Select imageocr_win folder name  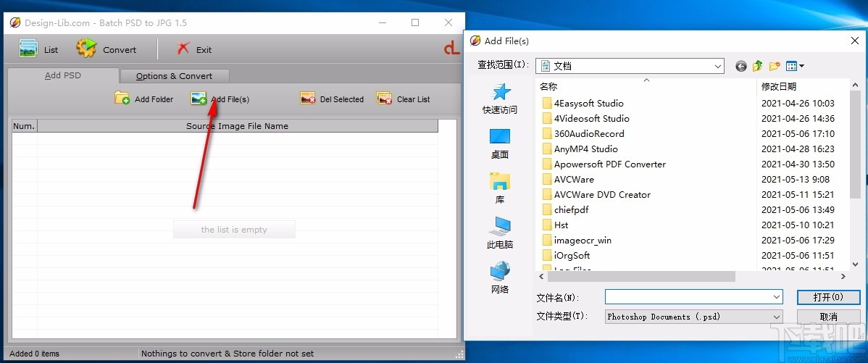point(583,240)
